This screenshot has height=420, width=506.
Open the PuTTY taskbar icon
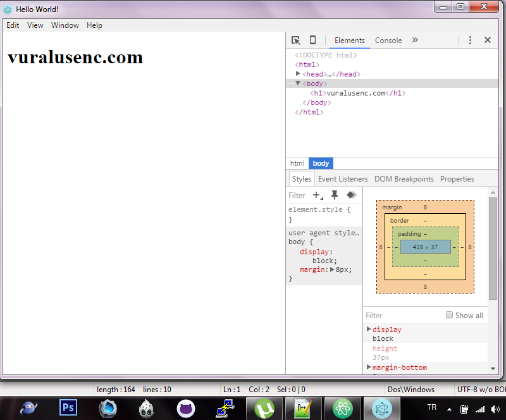click(225, 409)
